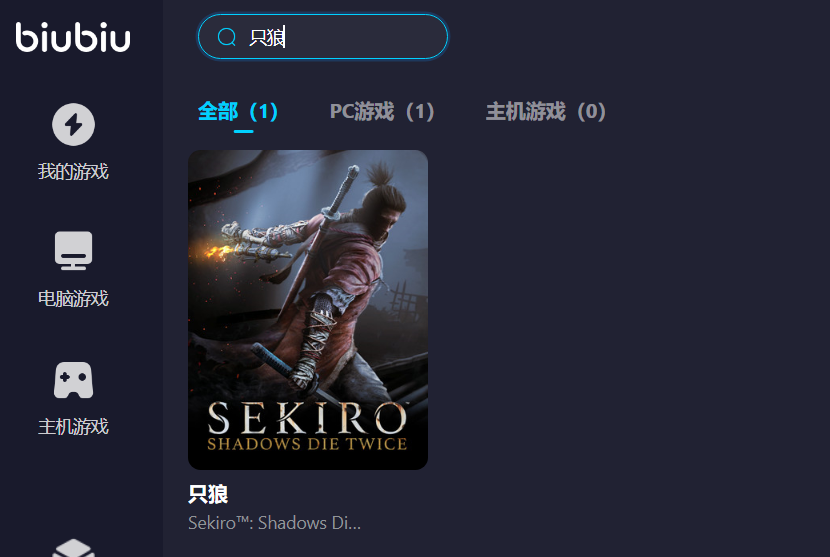Image resolution: width=830 pixels, height=557 pixels.
Task: Switch to the 全部 (1) tab
Action: click(x=238, y=112)
